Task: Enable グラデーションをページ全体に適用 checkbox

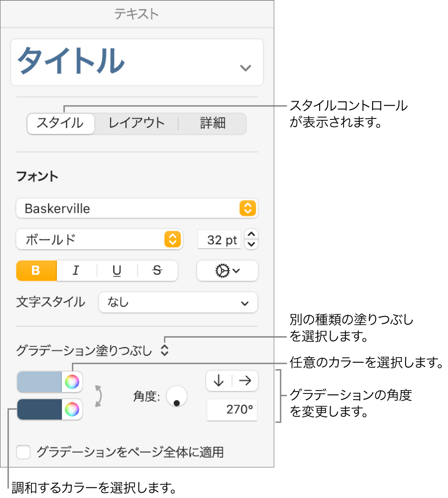Action: click(x=23, y=452)
